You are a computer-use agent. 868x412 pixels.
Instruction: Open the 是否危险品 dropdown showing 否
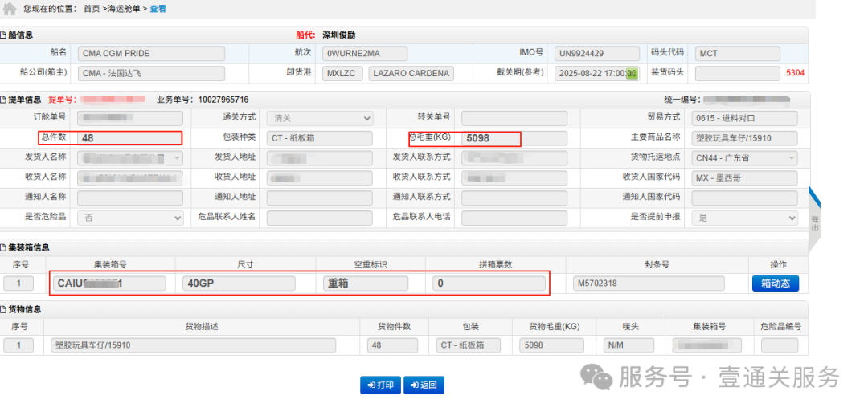pos(129,218)
